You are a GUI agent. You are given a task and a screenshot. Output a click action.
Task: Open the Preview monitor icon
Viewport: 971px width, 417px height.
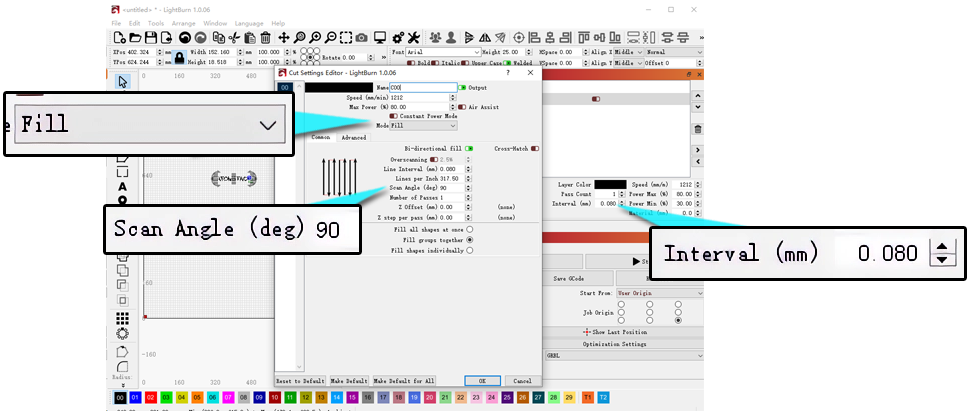(380, 38)
